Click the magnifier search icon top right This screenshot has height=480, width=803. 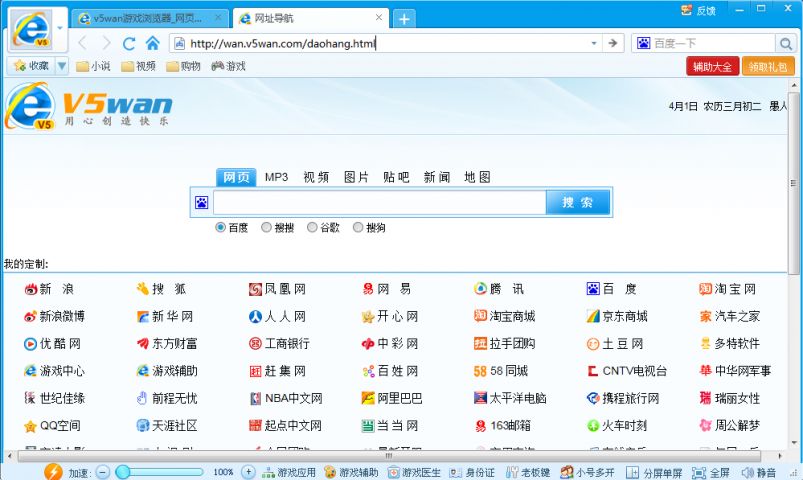coord(786,44)
